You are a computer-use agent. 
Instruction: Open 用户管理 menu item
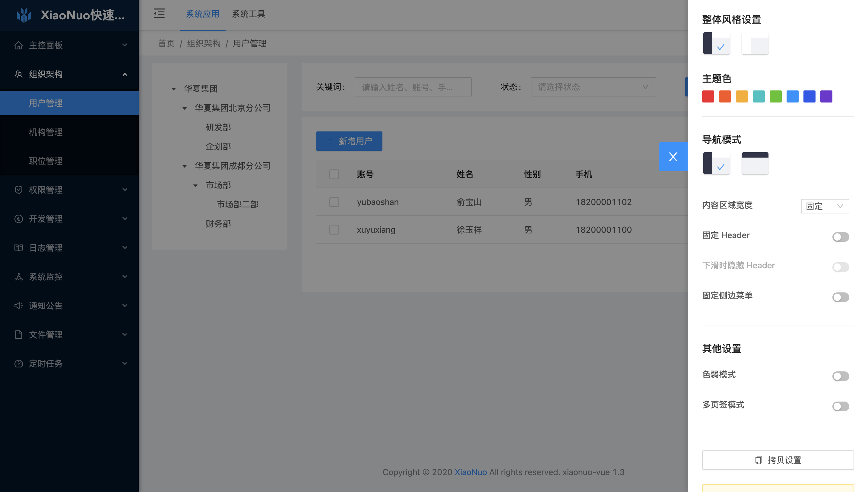click(69, 103)
